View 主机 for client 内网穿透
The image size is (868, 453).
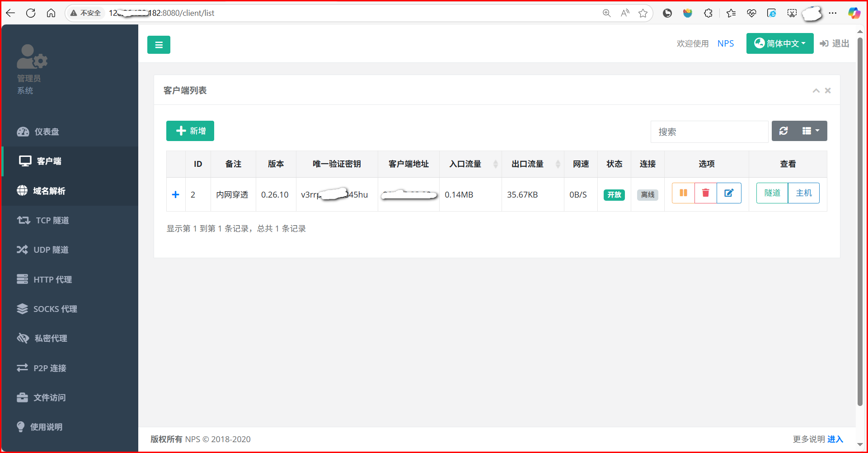coord(804,193)
